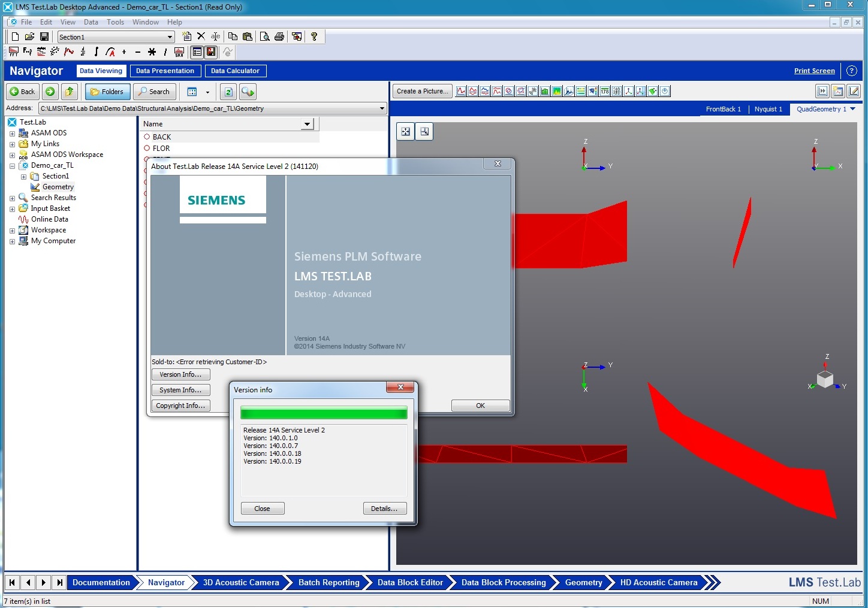
Task: Switch to the Nyquist 1 tab
Action: 768,109
